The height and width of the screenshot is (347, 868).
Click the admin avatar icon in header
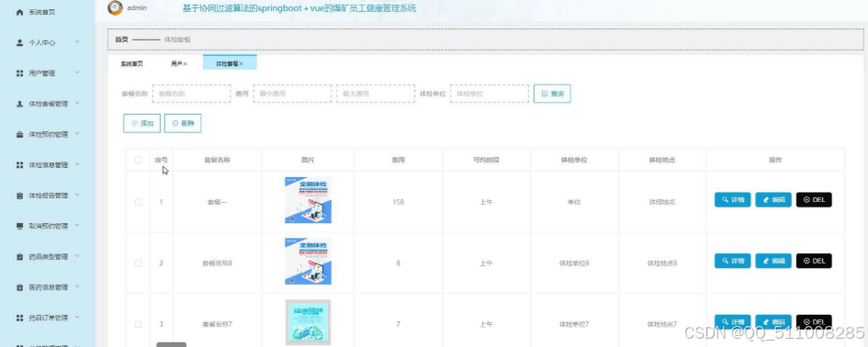tap(115, 7)
